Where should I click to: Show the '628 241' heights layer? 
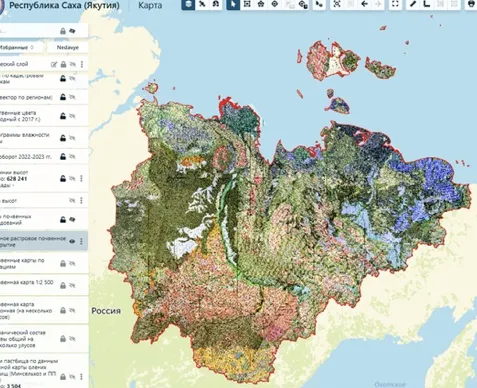pos(72,178)
